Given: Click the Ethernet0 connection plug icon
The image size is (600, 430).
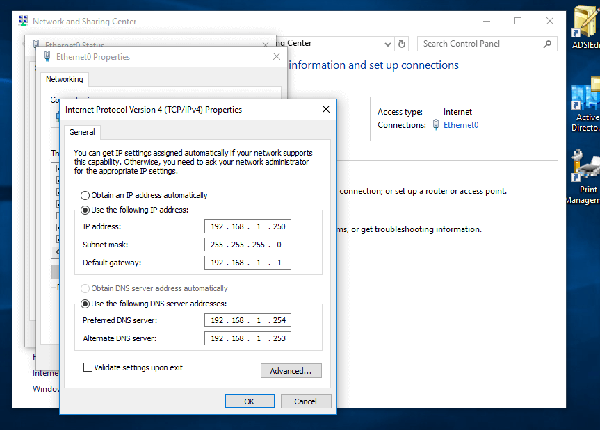Looking at the screenshot, I should (436, 125).
